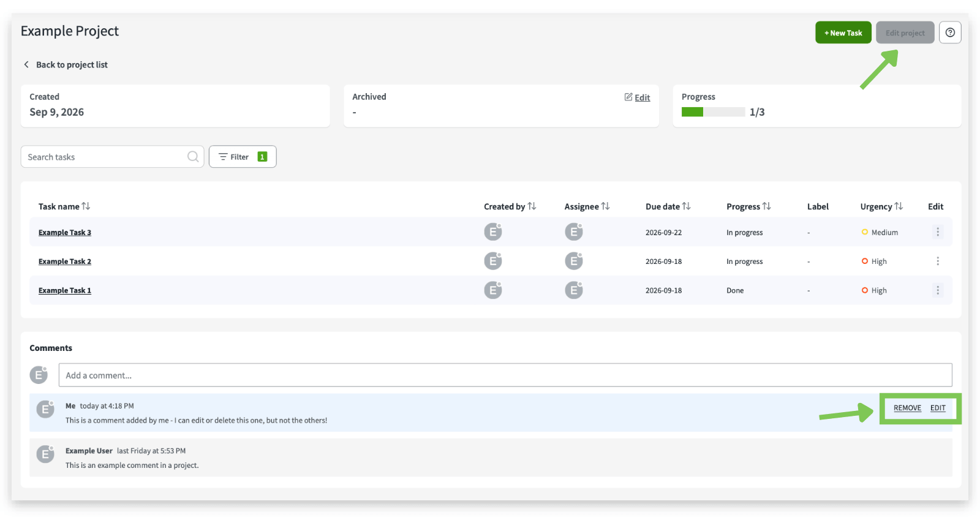Screen dimensions: 980x523
Task: Click the High urgency circle for Task 1
Action: pyautogui.click(x=865, y=290)
